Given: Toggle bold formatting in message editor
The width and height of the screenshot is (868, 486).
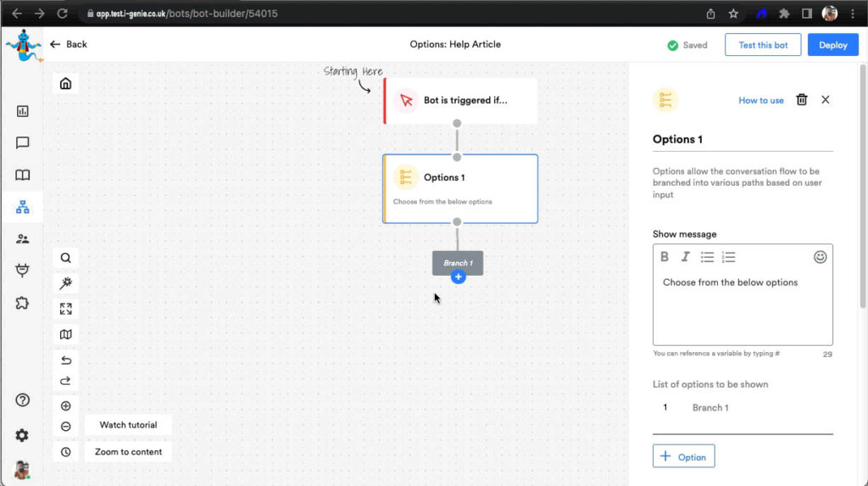Looking at the screenshot, I should pyautogui.click(x=665, y=257).
